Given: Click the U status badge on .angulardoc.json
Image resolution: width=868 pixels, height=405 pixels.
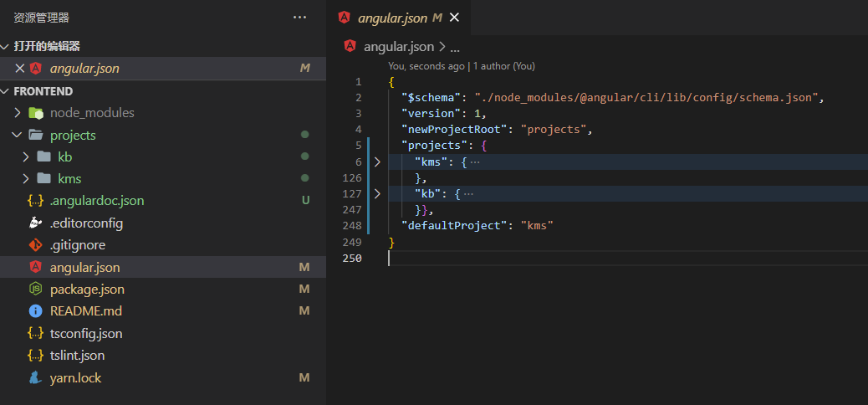Looking at the screenshot, I should [305, 201].
